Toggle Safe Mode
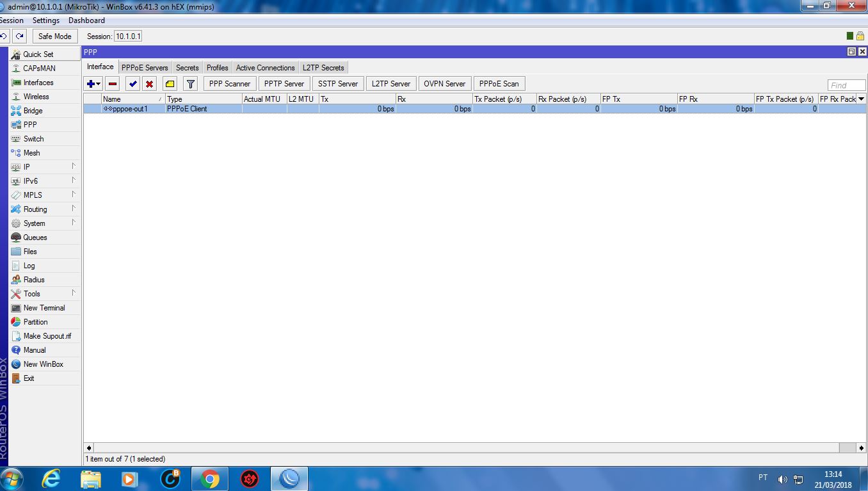The image size is (868, 491). (x=55, y=36)
